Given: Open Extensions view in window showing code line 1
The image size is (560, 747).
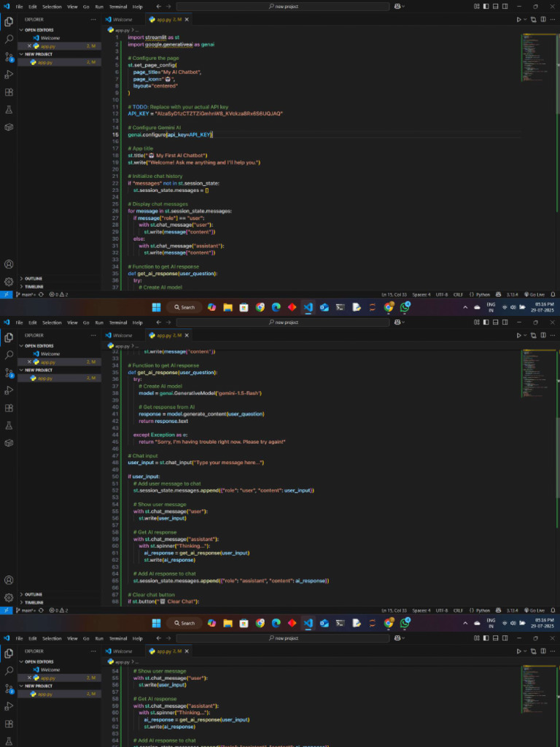Looking at the screenshot, I should pyautogui.click(x=9, y=93).
